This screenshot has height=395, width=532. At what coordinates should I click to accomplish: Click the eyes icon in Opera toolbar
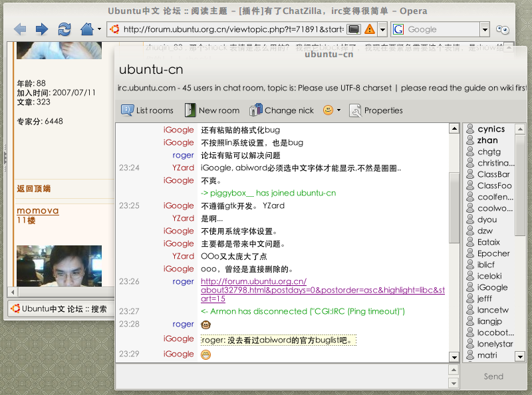coord(503,29)
